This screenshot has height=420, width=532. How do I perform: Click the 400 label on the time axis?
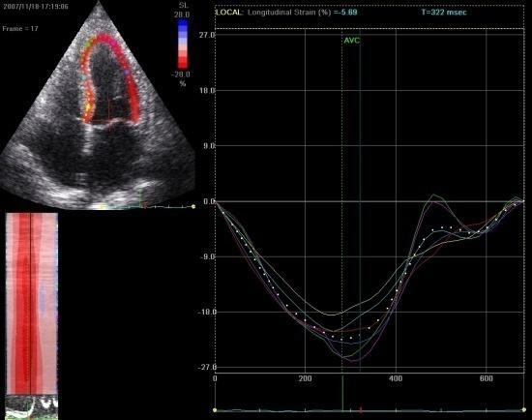click(396, 378)
